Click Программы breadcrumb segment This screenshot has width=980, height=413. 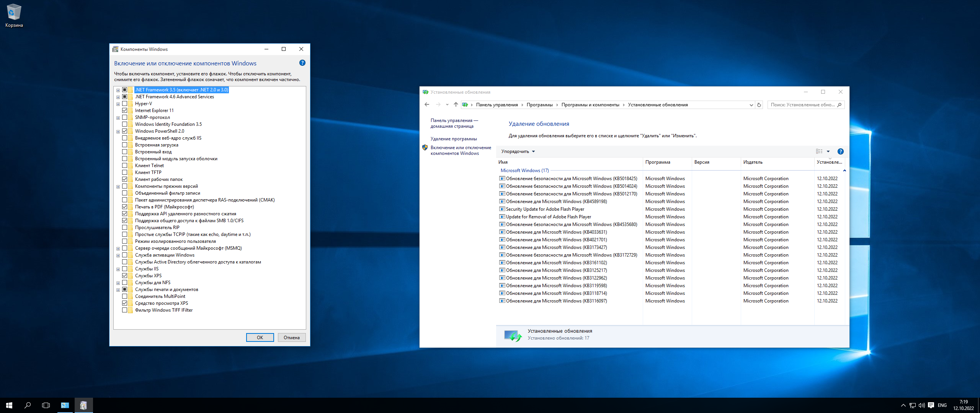click(x=539, y=105)
